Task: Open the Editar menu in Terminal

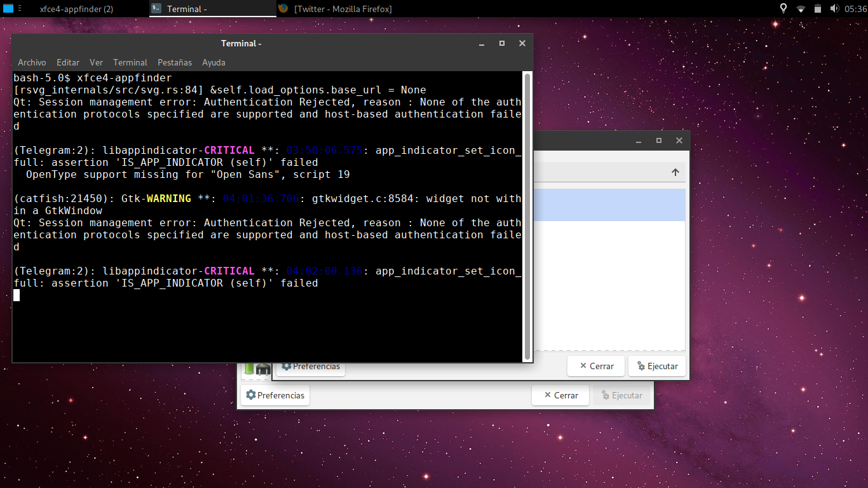Action: pyautogui.click(x=68, y=62)
